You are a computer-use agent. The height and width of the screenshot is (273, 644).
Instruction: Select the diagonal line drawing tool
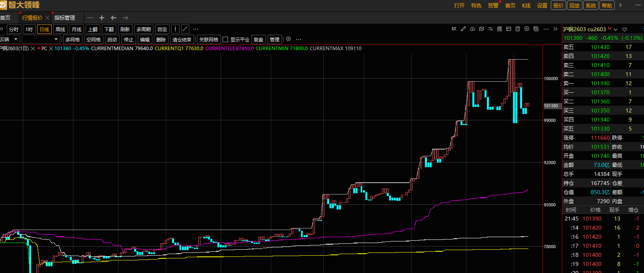pos(185,29)
